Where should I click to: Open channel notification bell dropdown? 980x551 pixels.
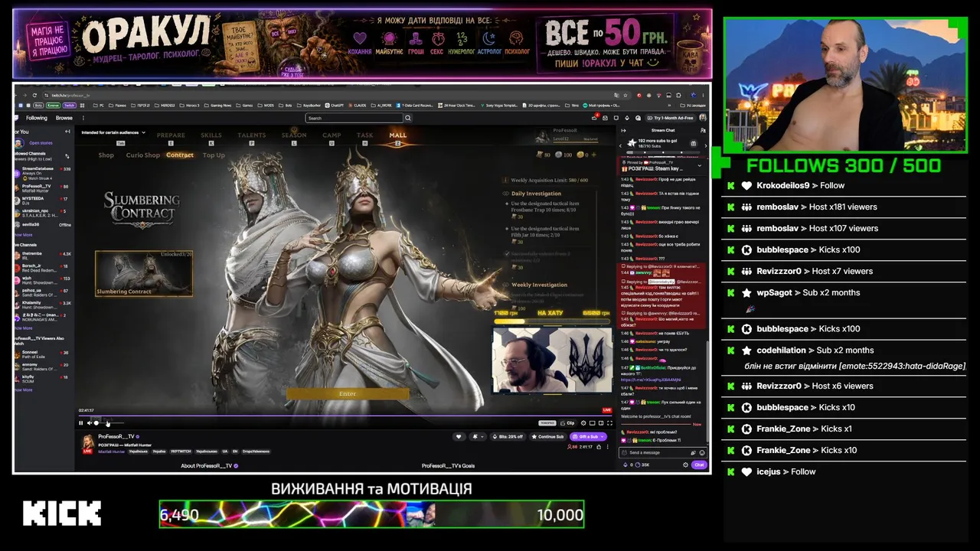point(478,436)
